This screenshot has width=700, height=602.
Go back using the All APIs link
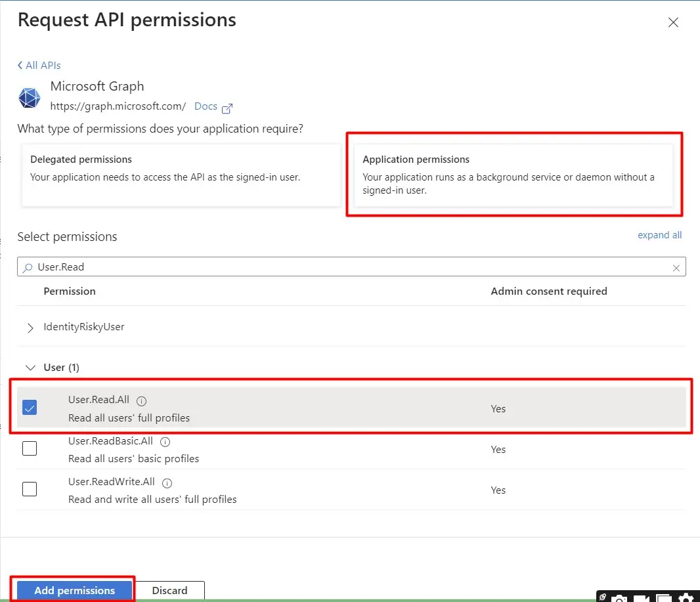click(x=39, y=65)
